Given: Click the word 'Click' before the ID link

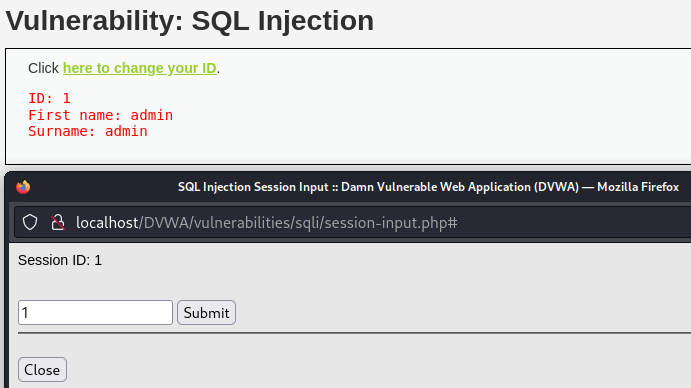Looking at the screenshot, I should coord(43,68).
